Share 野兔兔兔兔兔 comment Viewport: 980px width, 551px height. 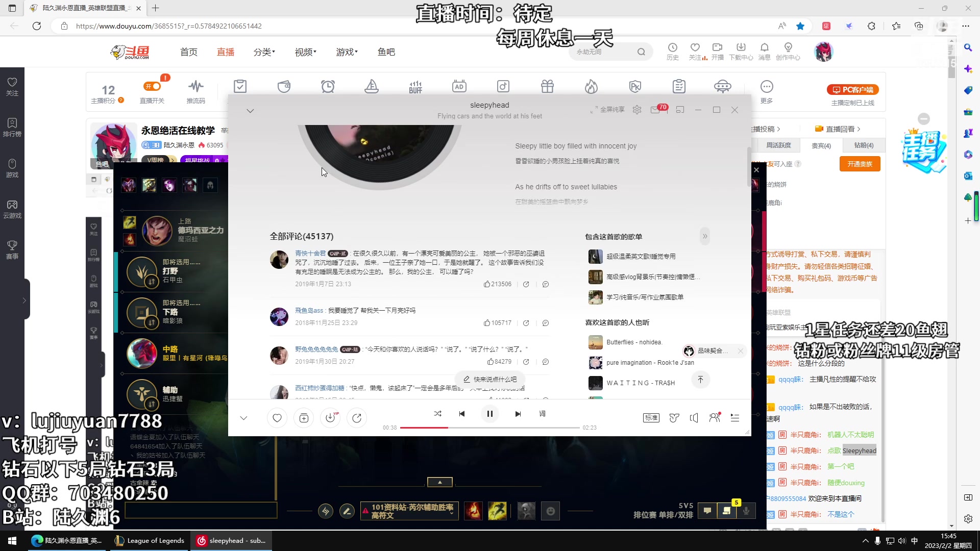[x=526, y=362]
